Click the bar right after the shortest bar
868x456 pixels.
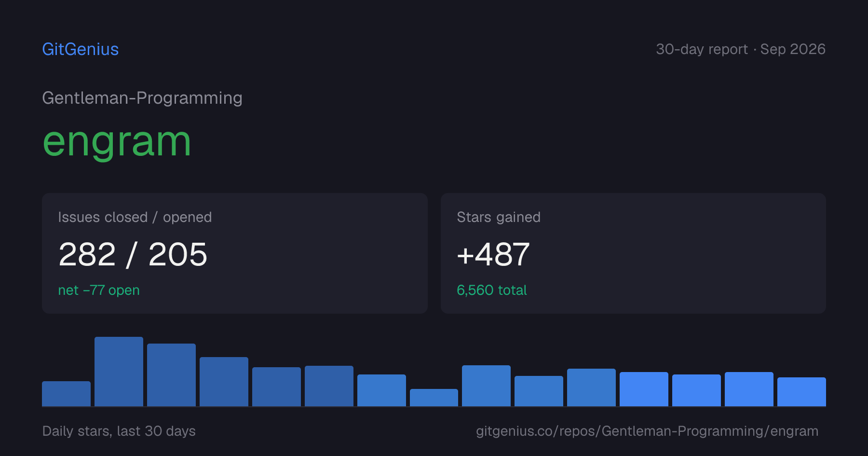pos(486,386)
